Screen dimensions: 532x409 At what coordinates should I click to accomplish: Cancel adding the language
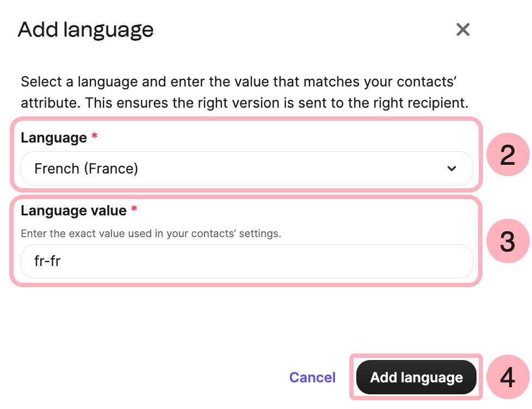(312, 377)
